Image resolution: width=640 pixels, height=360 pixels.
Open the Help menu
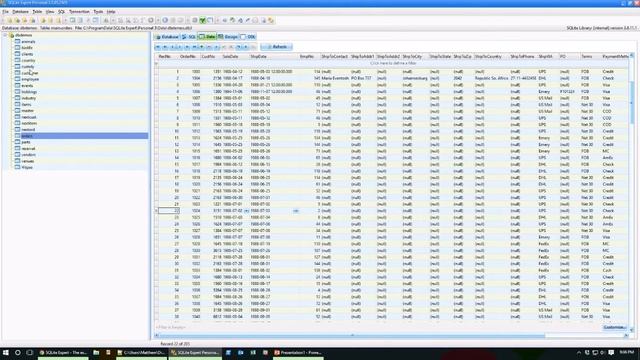pyautogui.click(x=111, y=12)
